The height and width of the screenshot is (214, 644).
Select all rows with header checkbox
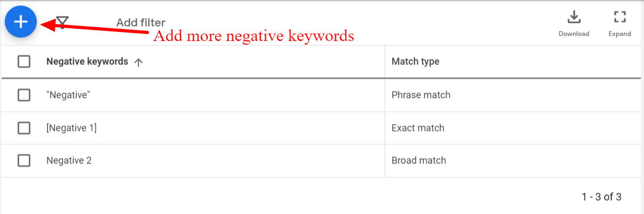pyautogui.click(x=24, y=62)
